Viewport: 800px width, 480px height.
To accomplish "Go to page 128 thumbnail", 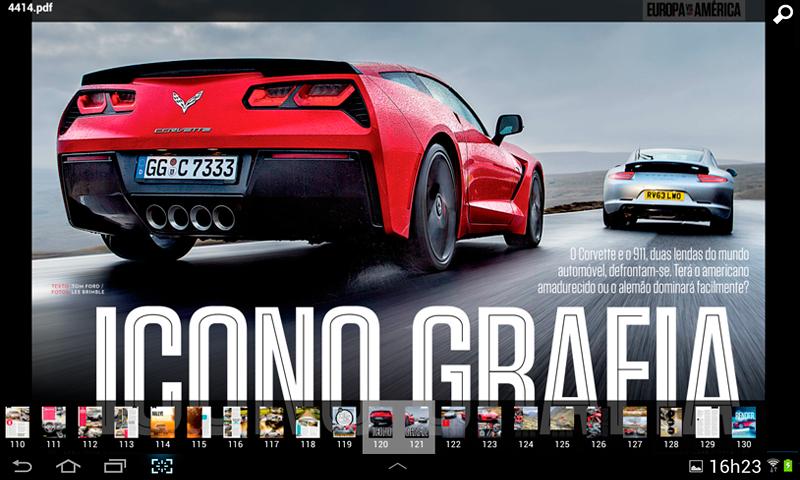I will tap(671, 422).
